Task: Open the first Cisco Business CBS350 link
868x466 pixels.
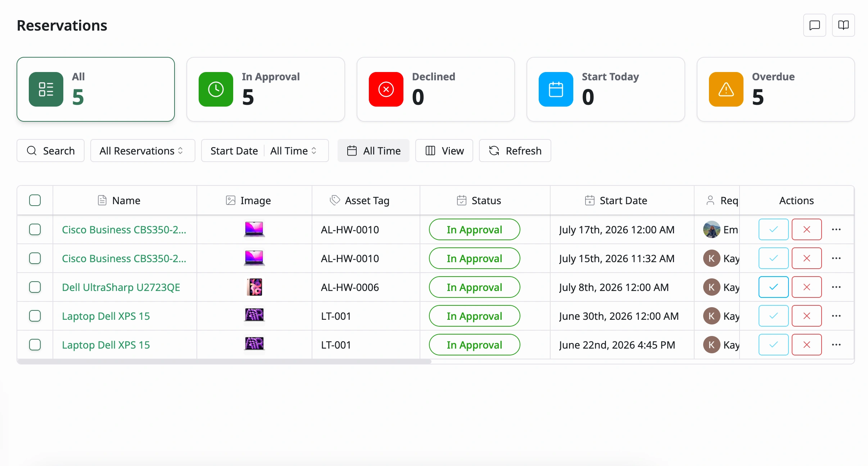Action: (x=124, y=229)
